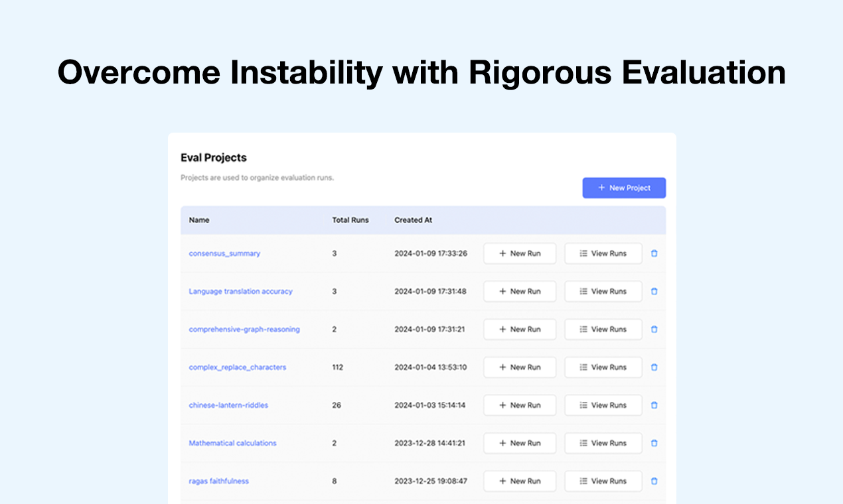Open Language translation accuracy project link

point(240,291)
